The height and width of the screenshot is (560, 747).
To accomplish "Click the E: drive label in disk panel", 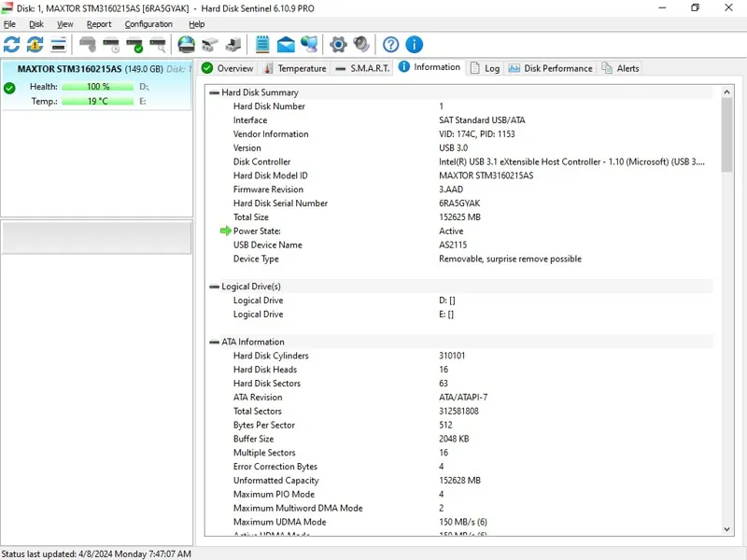I will pos(143,102).
